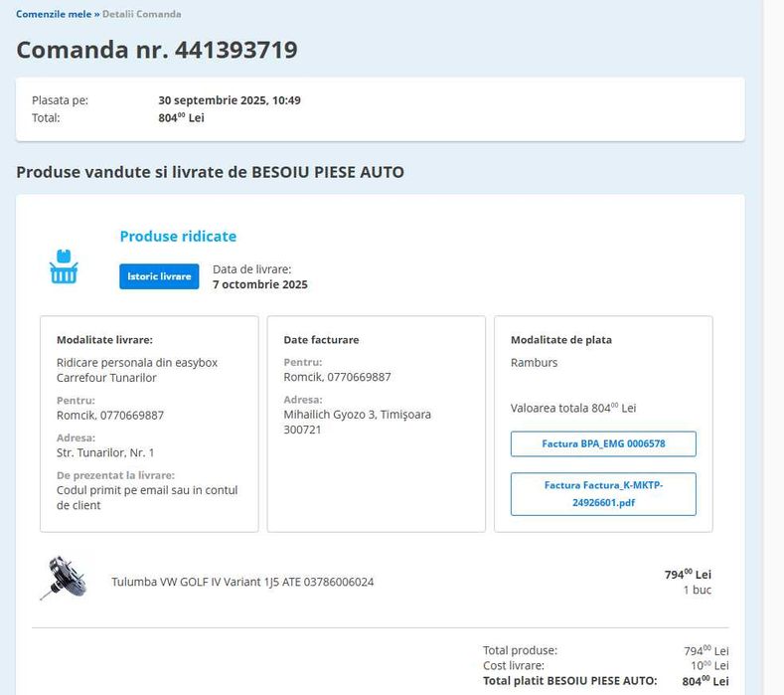Image resolution: width=784 pixels, height=695 pixels.
Task: Click delivery date 7 octombrie 2025
Action: click(260, 284)
